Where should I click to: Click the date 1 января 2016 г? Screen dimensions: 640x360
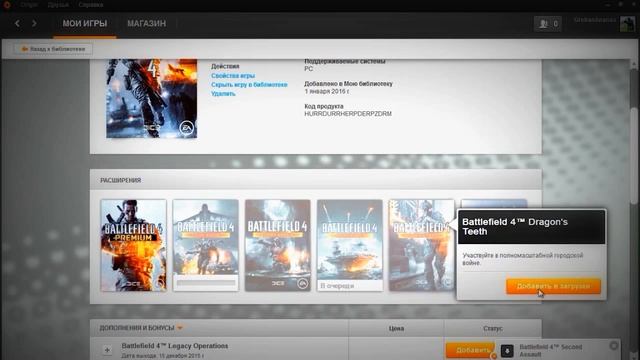click(327, 91)
